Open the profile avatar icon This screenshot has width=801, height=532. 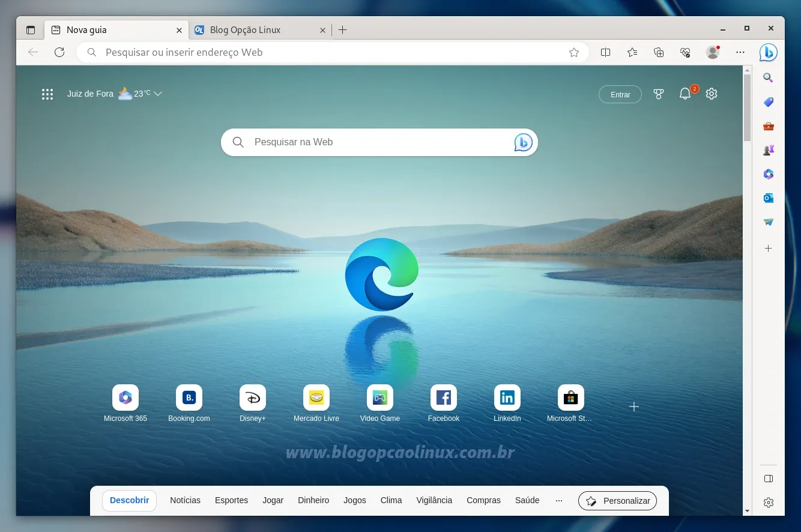click(713, 52)
